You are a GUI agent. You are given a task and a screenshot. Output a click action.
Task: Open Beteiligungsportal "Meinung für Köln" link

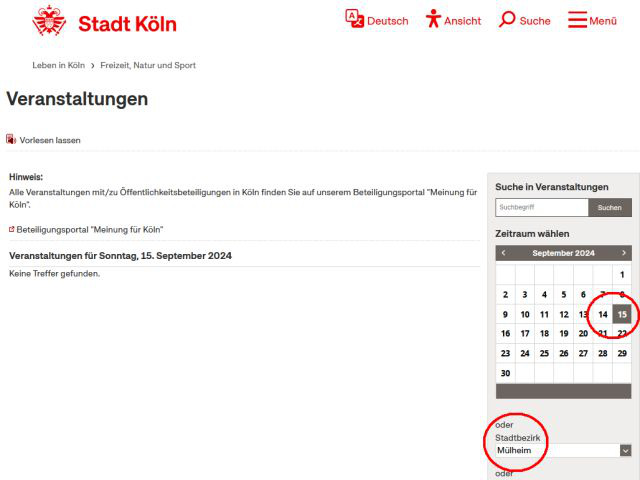click(89, 230)
